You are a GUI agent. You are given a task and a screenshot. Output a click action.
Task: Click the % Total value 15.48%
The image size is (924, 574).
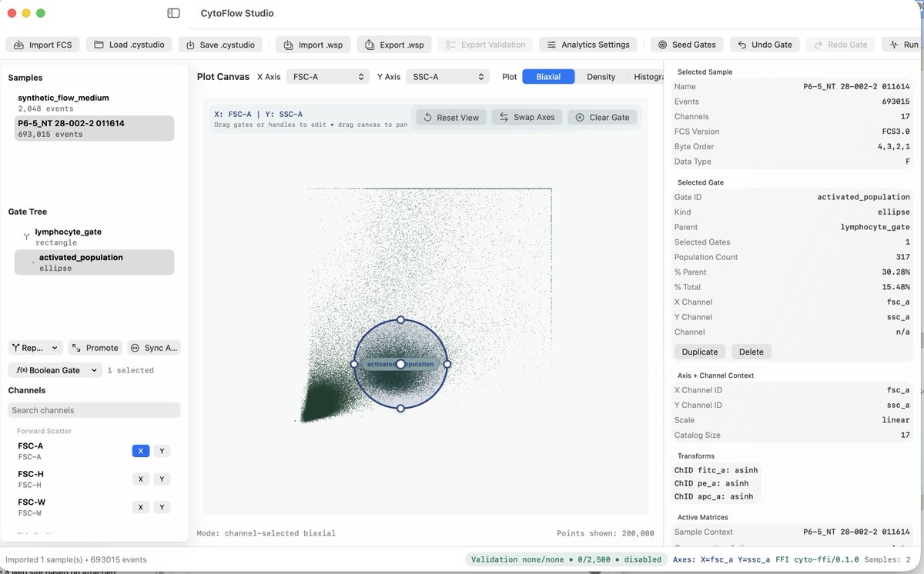point(898,287)
